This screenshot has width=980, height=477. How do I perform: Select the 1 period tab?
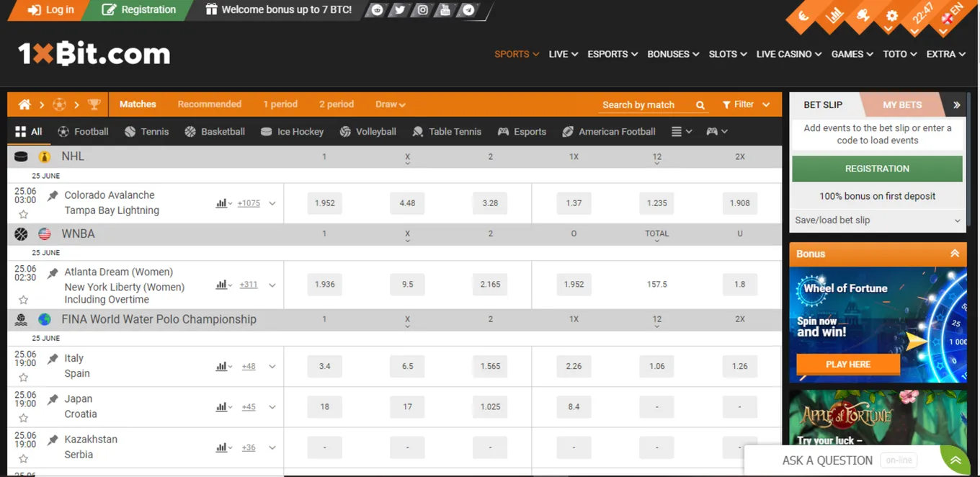click(280, 104)
